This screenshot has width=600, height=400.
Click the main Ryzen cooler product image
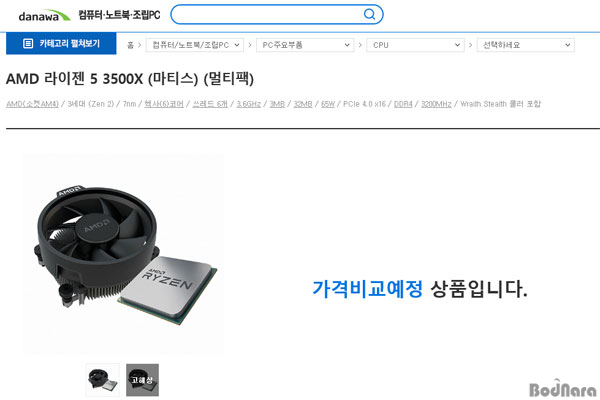pos(123,255)
